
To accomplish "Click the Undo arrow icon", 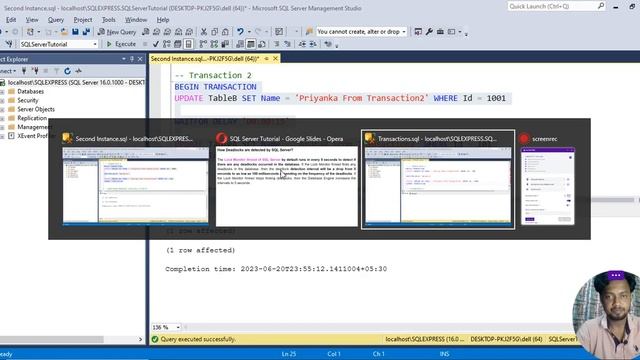I will 240,31.
